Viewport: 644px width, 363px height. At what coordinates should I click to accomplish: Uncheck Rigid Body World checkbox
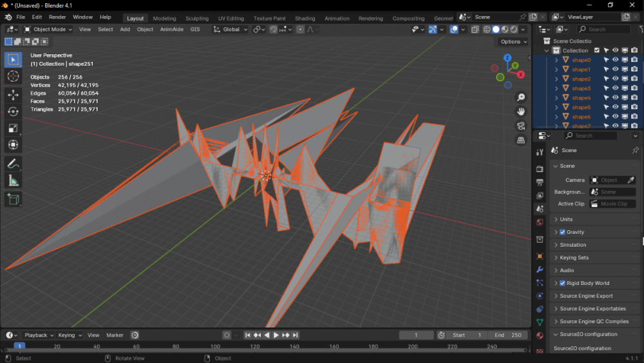point(562,283)
